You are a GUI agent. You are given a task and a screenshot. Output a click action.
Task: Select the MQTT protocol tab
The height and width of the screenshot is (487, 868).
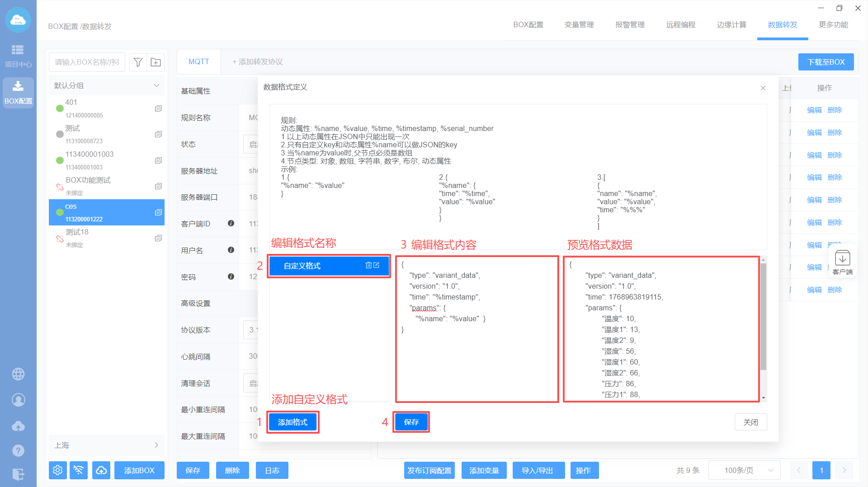click(x=198, y=61)
